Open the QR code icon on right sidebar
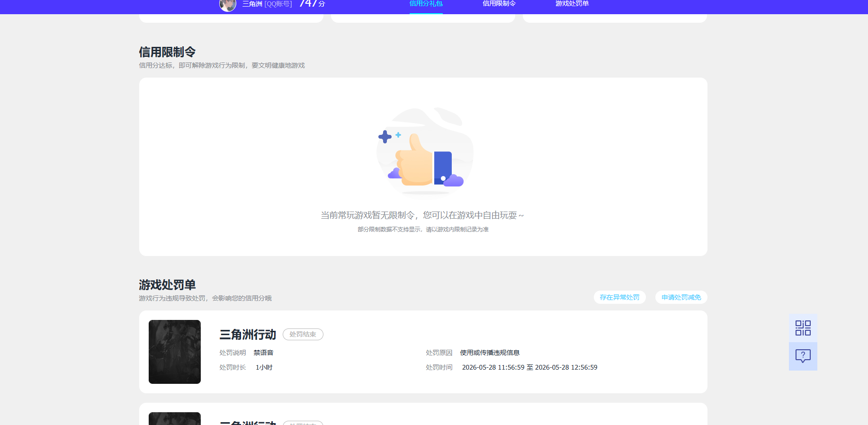This screenshot has height=425, width=868. point(803,328)
